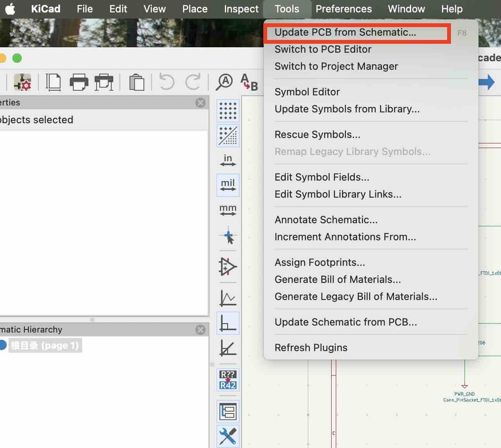Viewport: 501px width, 448px height.
Task: Click the Plot icon next to Print
Action: [104, 82]
